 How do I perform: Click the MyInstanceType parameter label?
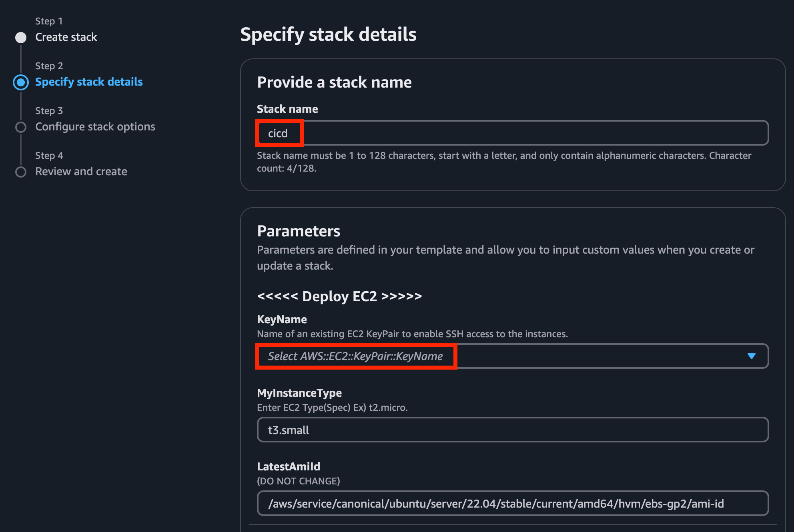click(x=299, y=393)
